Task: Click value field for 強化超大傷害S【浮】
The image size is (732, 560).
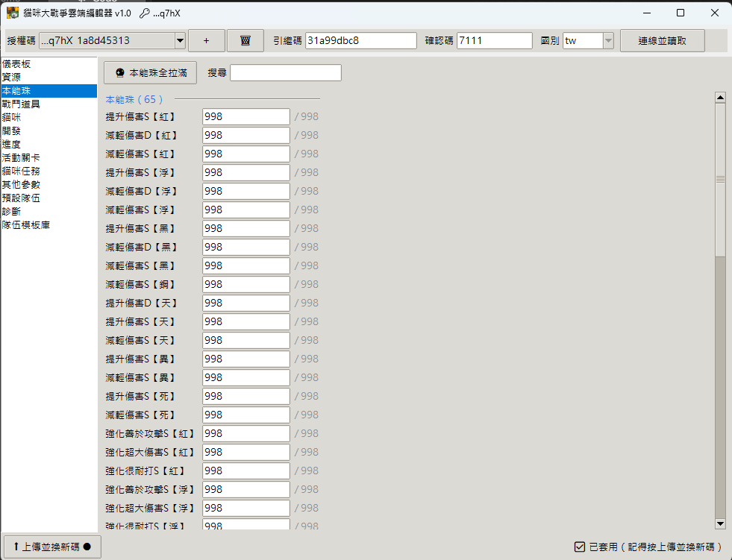Action: coord(246,509)
